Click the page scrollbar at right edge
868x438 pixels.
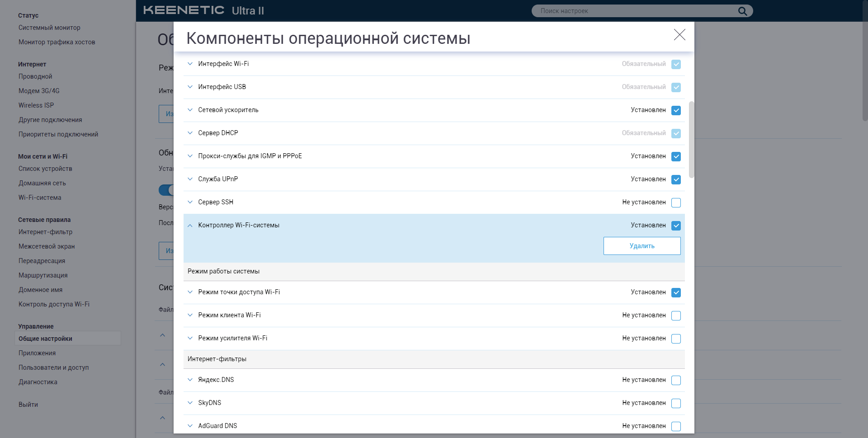(865, 61)
